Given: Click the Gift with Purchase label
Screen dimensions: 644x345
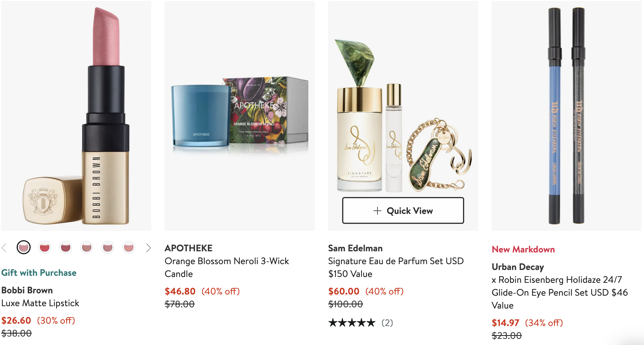Looking at the screenshot, I should click(39, 273).
